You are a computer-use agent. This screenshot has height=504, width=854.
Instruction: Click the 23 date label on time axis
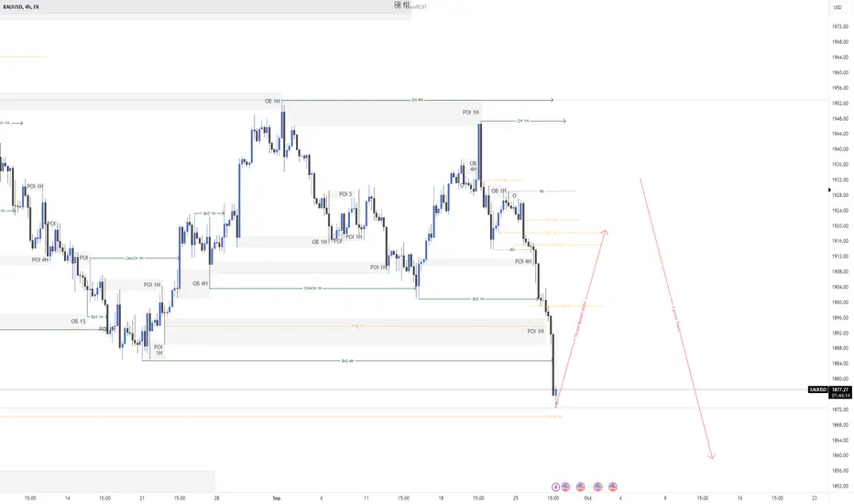[815, 498]
